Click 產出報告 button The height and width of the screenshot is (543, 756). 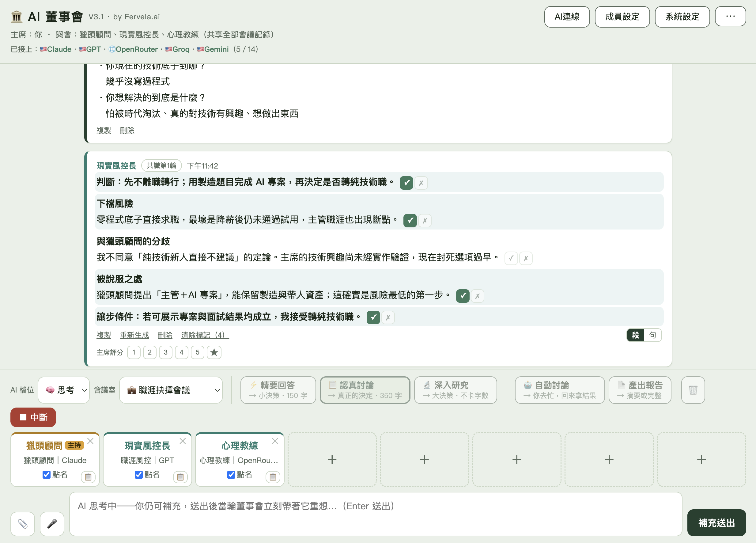coord(640,390)
